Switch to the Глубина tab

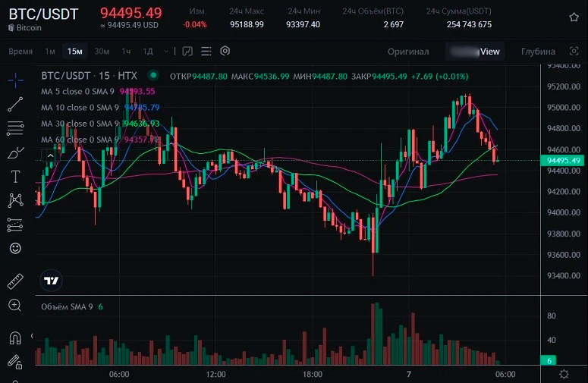[x=538, y=52]
